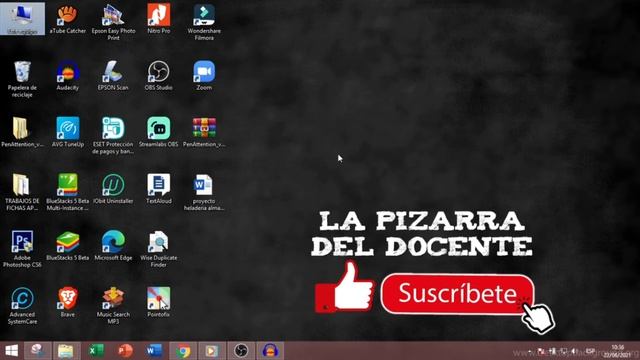Select the PenAttention WinRAR archive icon
640x360 pixels.
click(204, 133)
